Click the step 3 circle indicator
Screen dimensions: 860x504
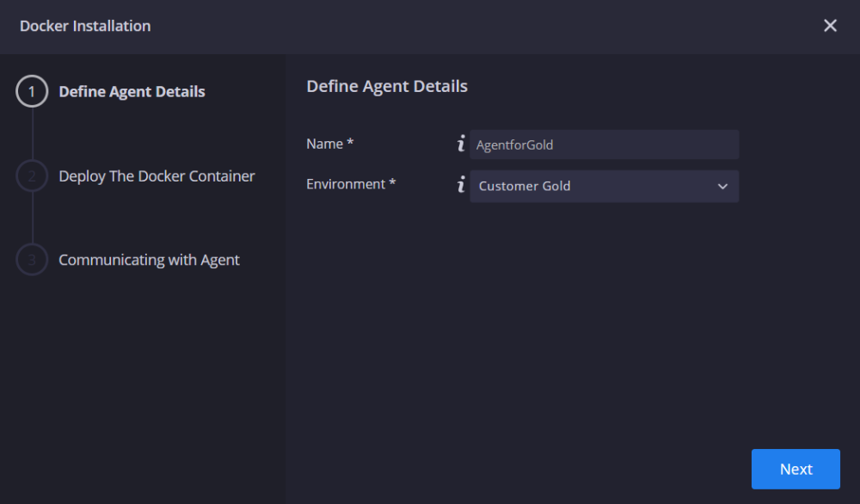tap(32, 260)
